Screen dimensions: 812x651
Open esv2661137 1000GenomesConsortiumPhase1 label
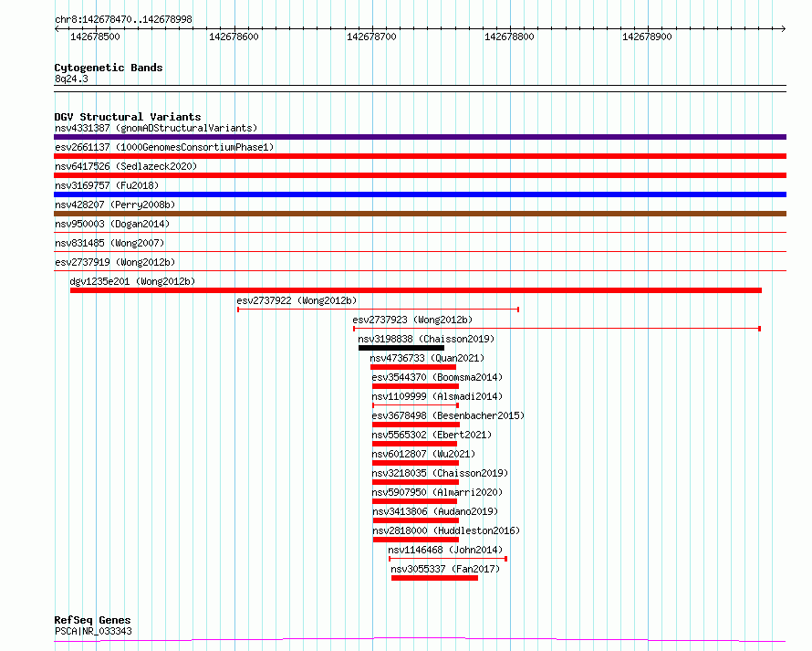[164, 147]
